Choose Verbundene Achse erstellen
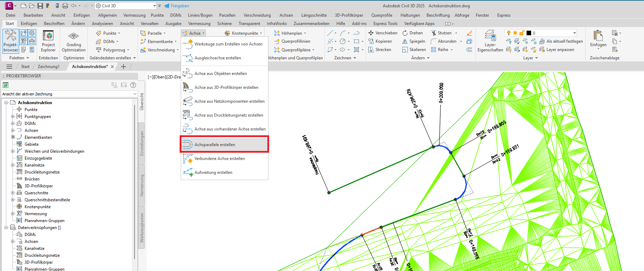 point(224,159)
